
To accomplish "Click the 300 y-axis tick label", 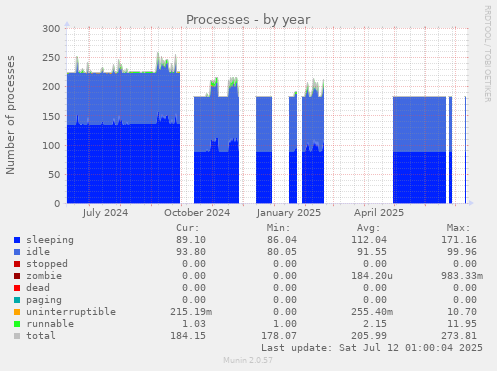I will (51, 29).
